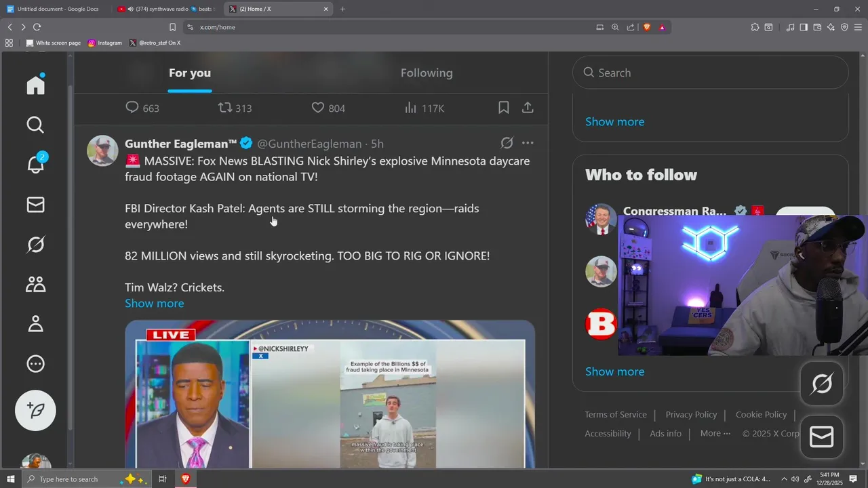Expand footer More options
The height and width of the screenshot is (488, 868).
[715, 433]
